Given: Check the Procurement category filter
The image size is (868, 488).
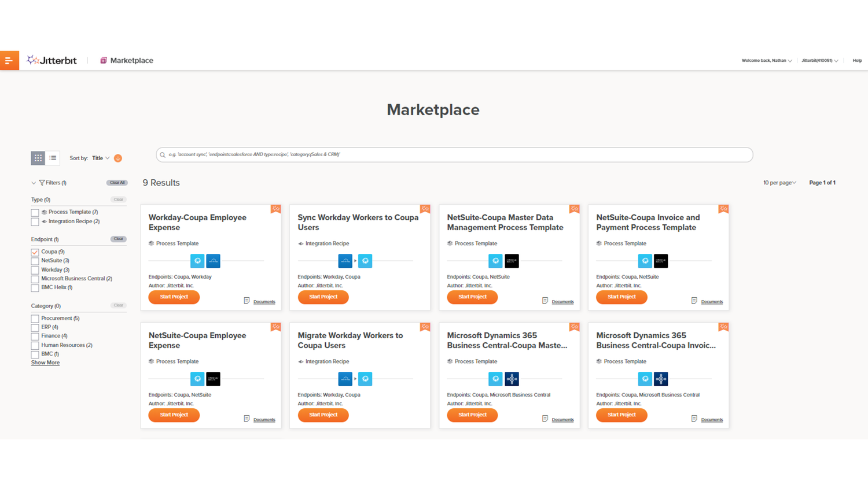Looking at the screenshot, I should coord(35,318).
